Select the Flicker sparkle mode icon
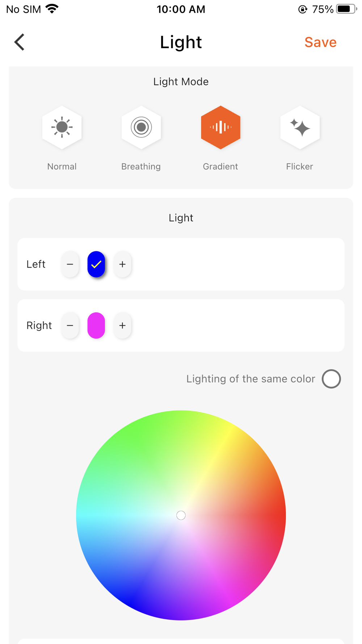 (x=300, y=127)
